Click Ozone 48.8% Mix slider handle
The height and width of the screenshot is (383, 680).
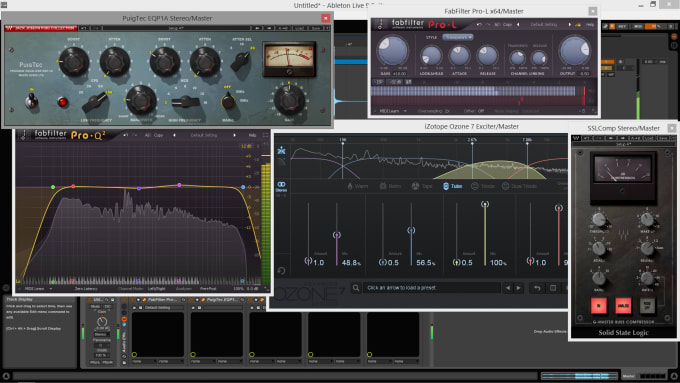pos(337,235)
